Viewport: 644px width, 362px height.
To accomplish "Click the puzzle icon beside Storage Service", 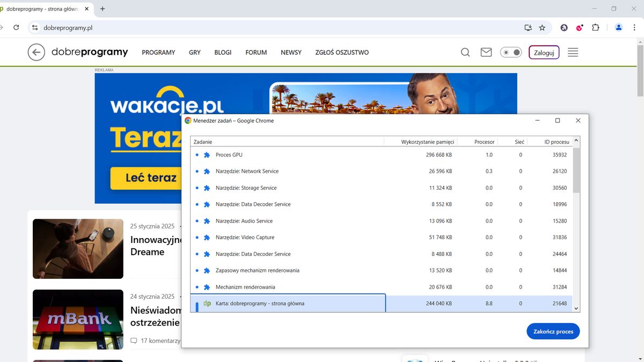I will (x=207, y=188).
